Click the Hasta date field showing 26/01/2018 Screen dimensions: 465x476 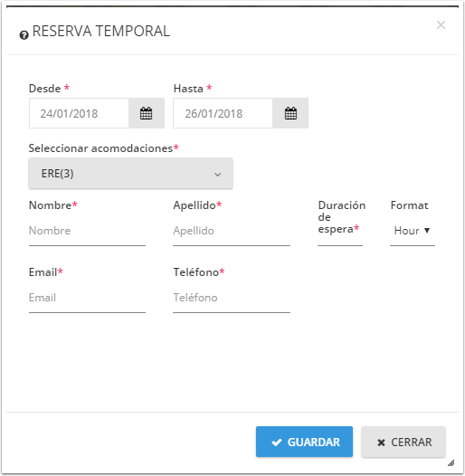click(x=223, y=113)
